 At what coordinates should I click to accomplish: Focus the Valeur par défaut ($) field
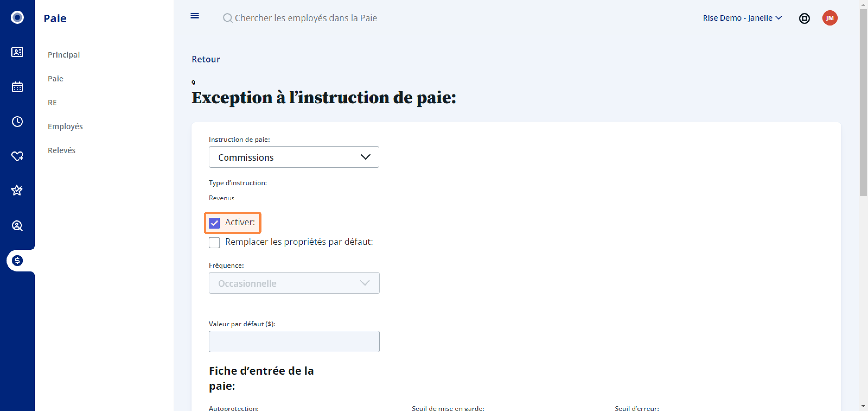294,341
